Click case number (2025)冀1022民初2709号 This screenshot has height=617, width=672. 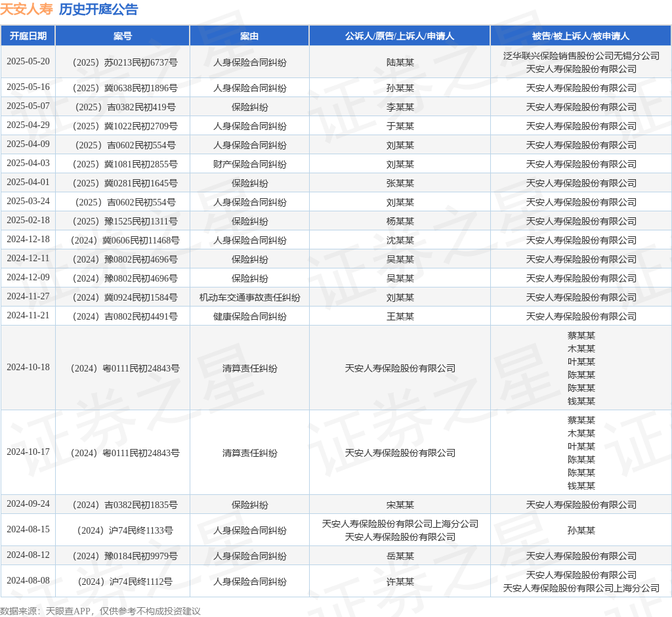tap(123, 126)
